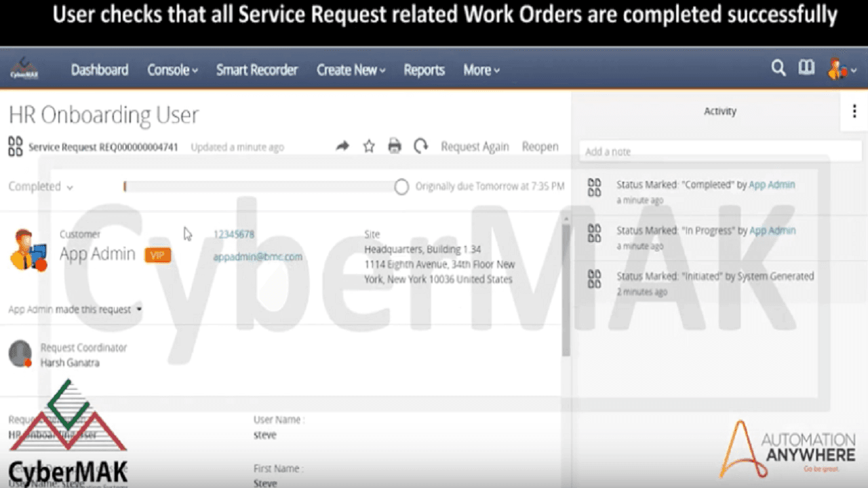Click the star follow icon

click(369, 146)
